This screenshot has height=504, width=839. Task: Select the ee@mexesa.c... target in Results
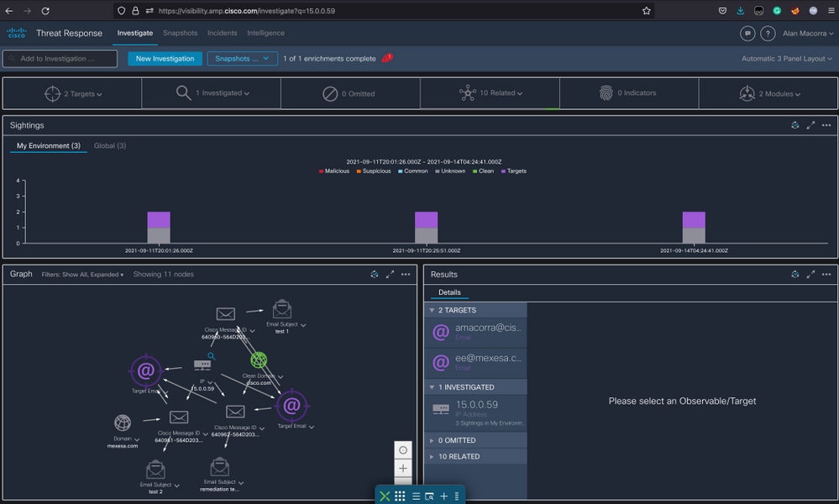pyautogui.click(x=475, y=363)
